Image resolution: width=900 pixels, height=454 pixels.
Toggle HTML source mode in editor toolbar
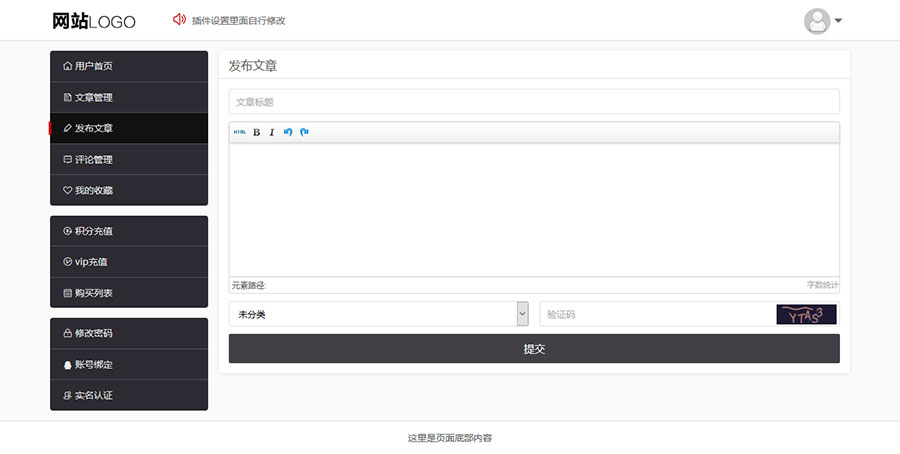tap(240, 132)
